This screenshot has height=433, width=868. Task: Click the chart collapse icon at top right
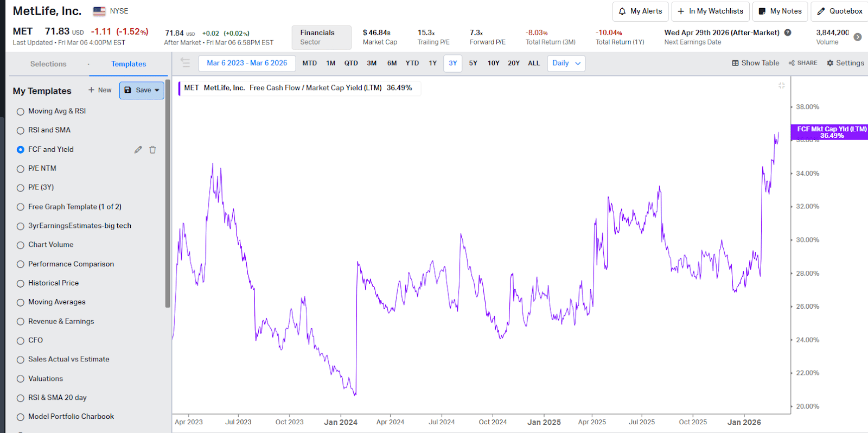(782, 86)
